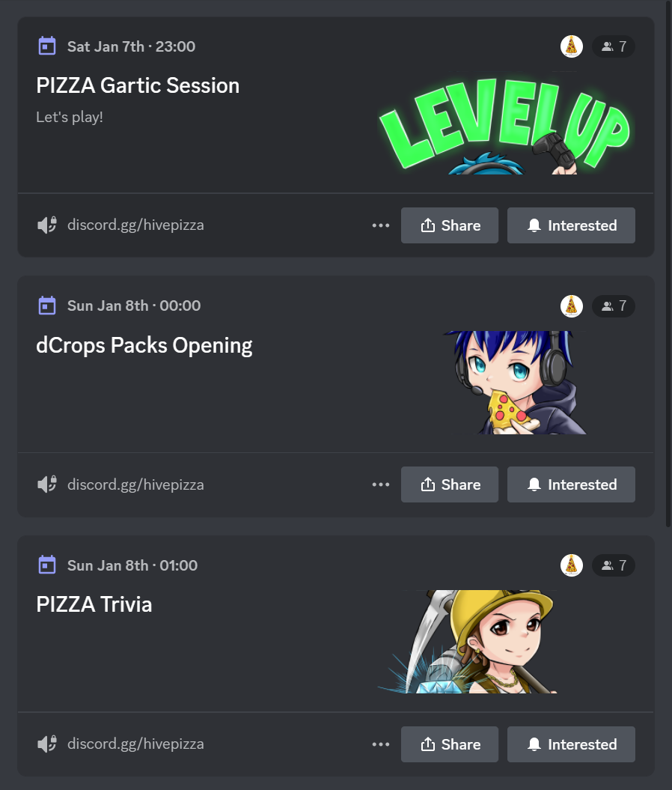Click calendar icon for dCrops Packs Opening
This screenshot has height=790, width=672.
tap(47, 306)
